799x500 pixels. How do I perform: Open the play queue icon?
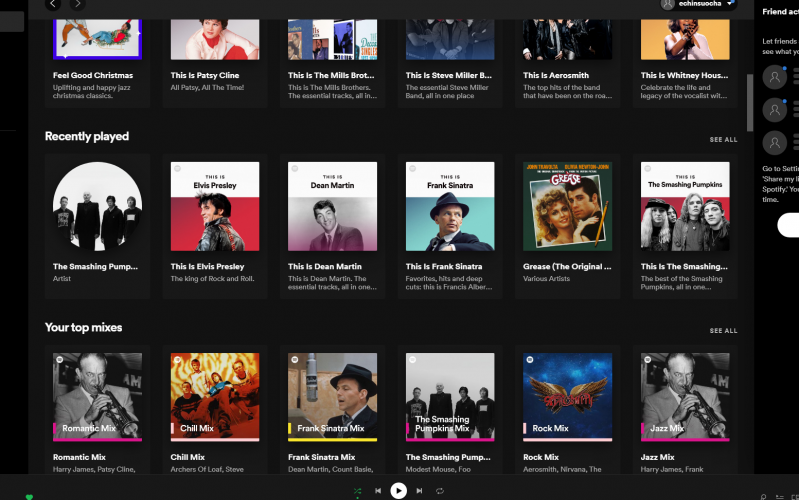tap(780, 496)
